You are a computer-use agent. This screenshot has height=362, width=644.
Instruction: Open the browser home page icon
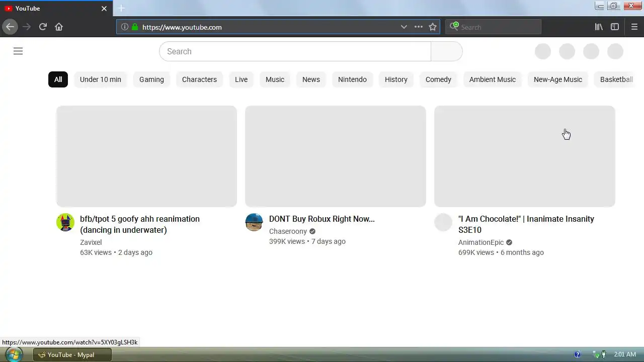click(59, 27)
